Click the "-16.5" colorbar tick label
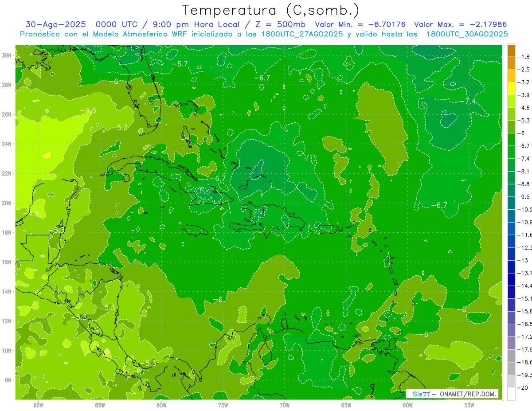The height and width of the screenshot is (411, 532). pos(524,324)
